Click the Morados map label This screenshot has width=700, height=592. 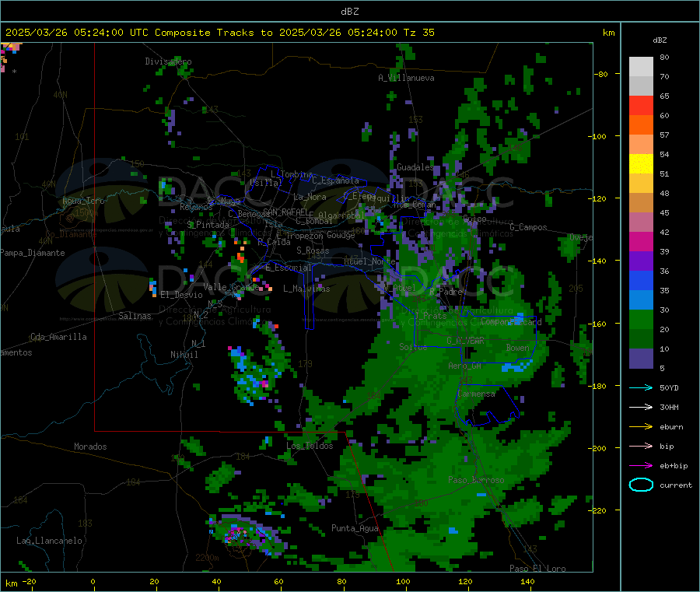[90, 447]
